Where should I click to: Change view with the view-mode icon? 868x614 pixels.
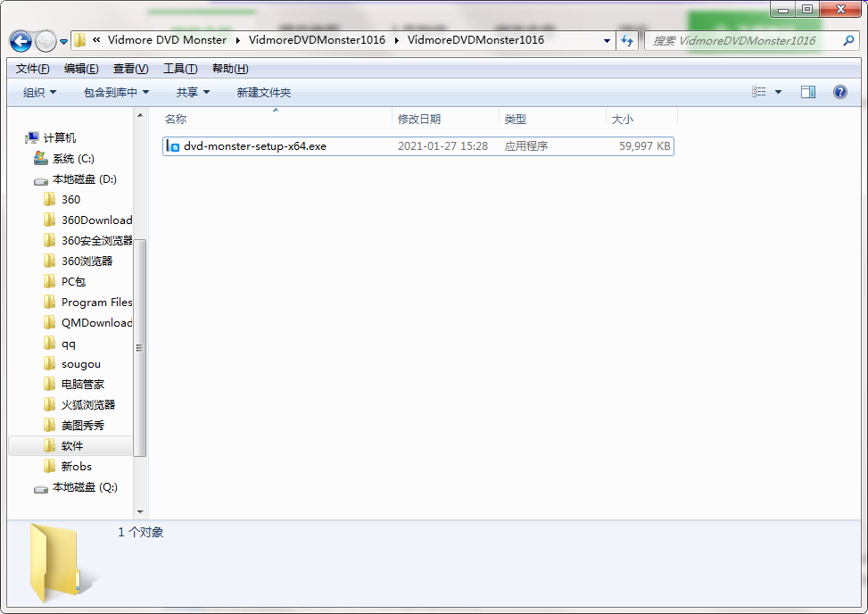(759, 92)
